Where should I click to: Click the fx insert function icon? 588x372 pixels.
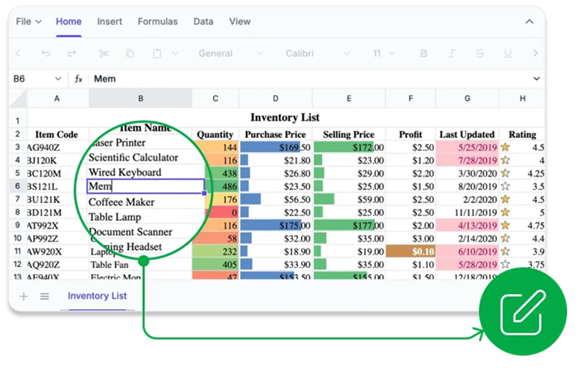(79, 79)
